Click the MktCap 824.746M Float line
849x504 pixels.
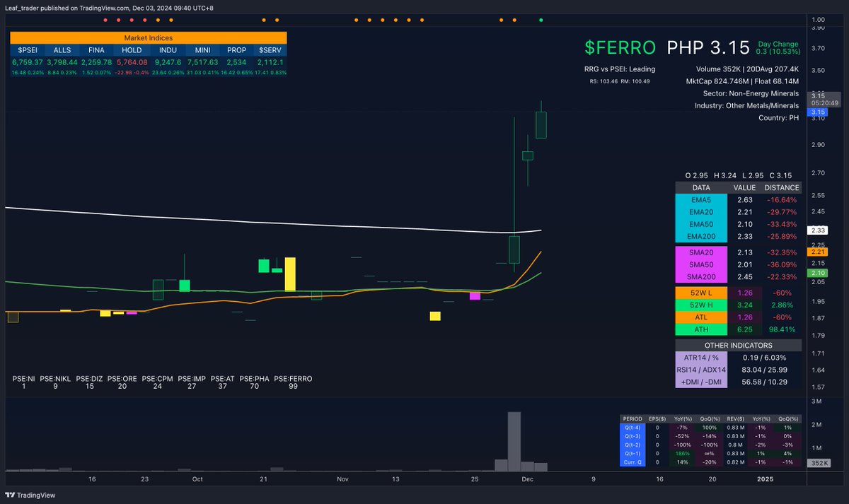(742, 82)
